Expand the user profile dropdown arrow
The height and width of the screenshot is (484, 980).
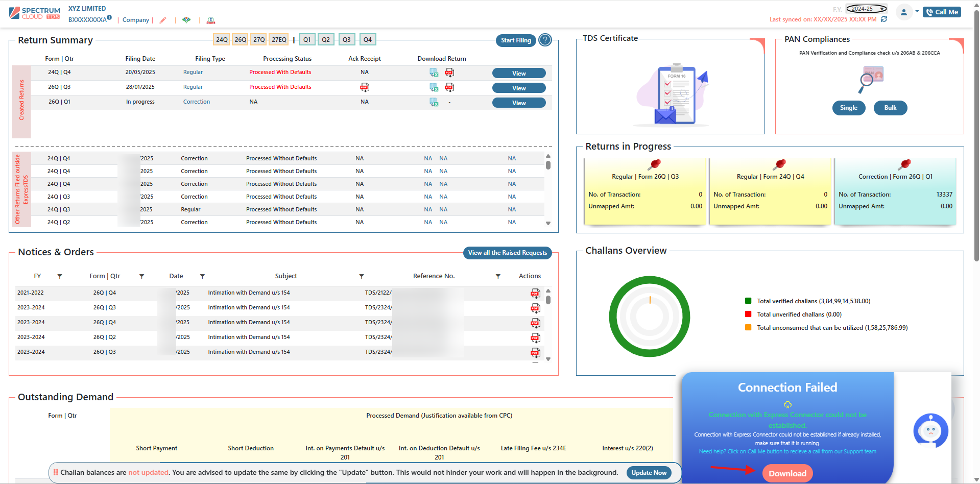point(917,11)
